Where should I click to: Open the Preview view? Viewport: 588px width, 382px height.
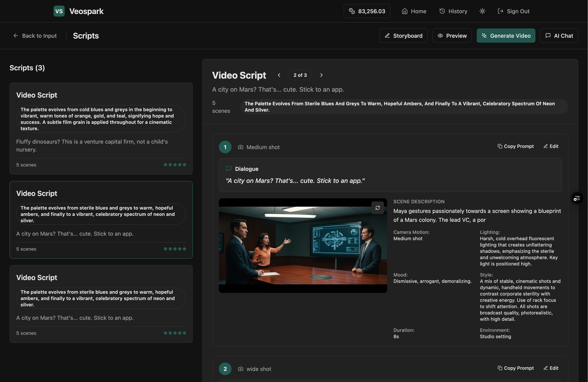pos(452,36)
